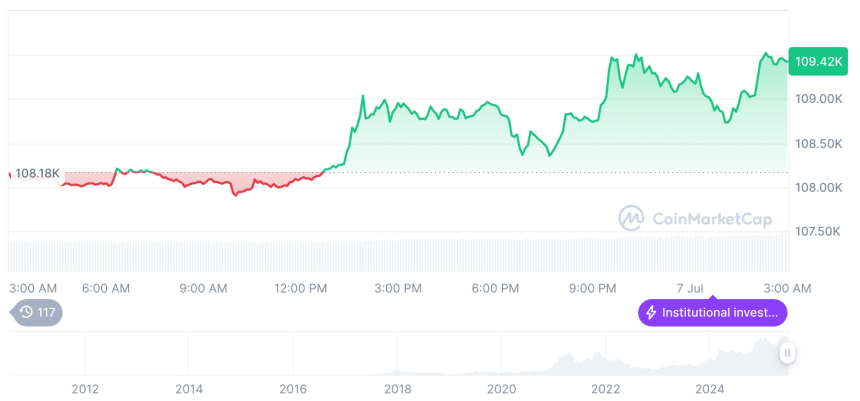The width and height of the screenshot is (860, 401).
Task: Click the handle at the right end of the range overview
Action: 788,353
